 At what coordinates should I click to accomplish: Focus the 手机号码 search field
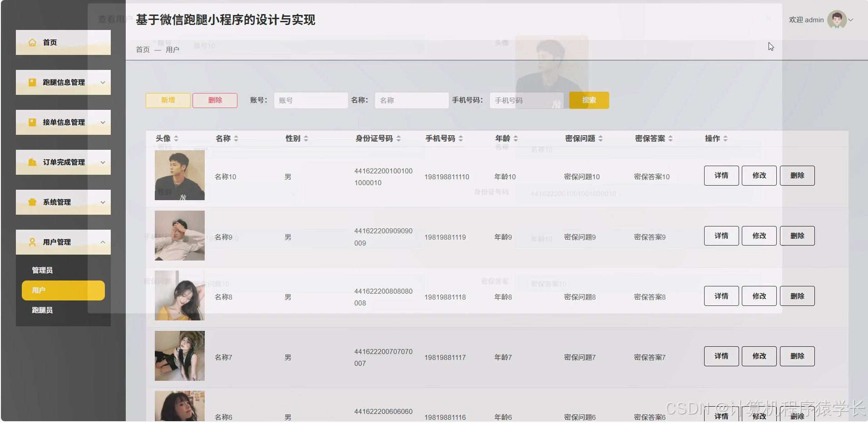point(526,100)
